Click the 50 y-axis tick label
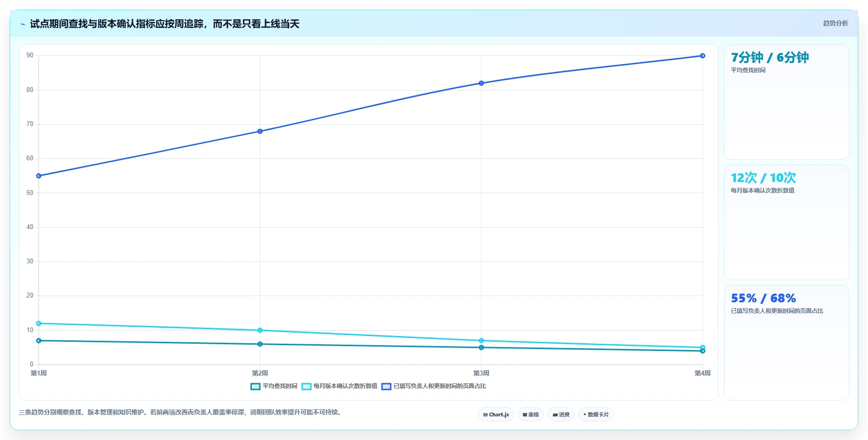Screen dimensions: 868x440 [30, 193]
